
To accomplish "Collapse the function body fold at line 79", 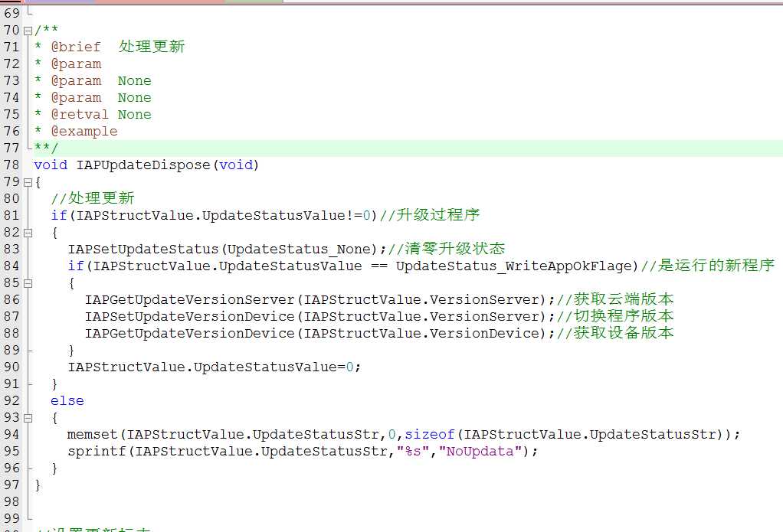I will [x=28, y=182].
